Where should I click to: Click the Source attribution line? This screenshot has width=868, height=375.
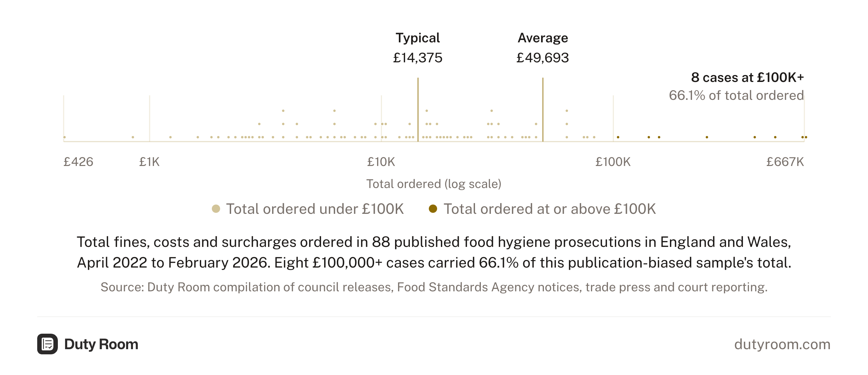[434, 287]
